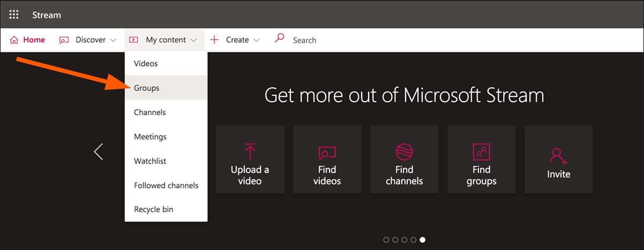Viewport: 644px width, 250px height.
Task: Select the third carousel page dot
Action: pos(405,240)
